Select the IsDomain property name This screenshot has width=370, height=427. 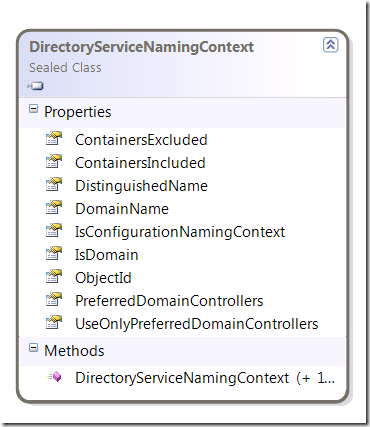click(106, 255)
